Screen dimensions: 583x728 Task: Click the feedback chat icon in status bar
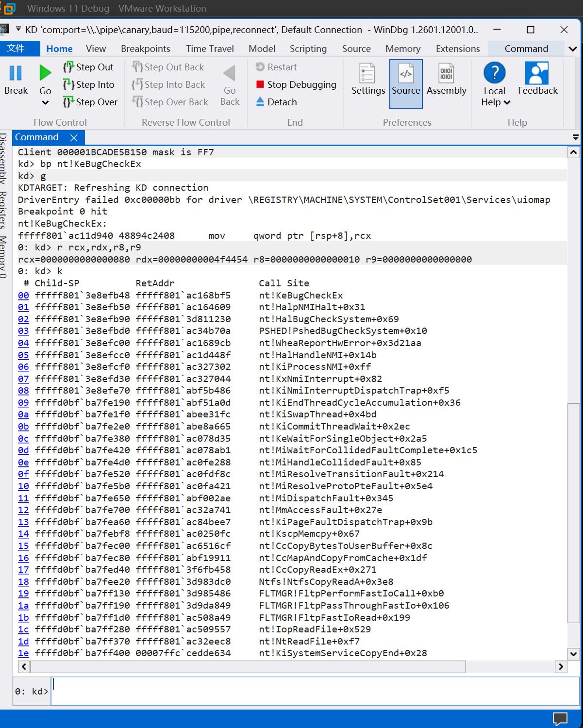(x=560, y=719)
